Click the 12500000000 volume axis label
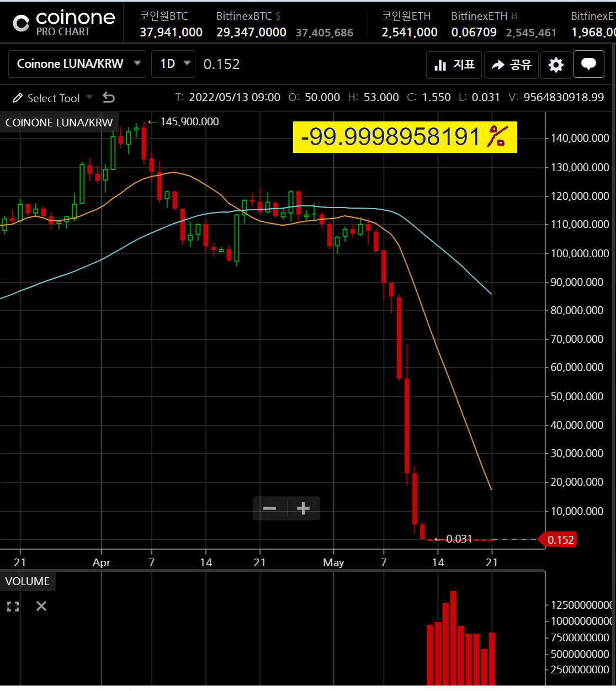 pyautogui.click(x=581, y=605)
